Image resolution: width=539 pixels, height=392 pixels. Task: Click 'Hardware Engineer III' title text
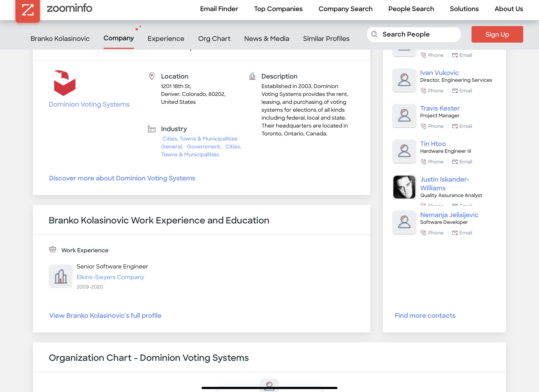(445, 151)
